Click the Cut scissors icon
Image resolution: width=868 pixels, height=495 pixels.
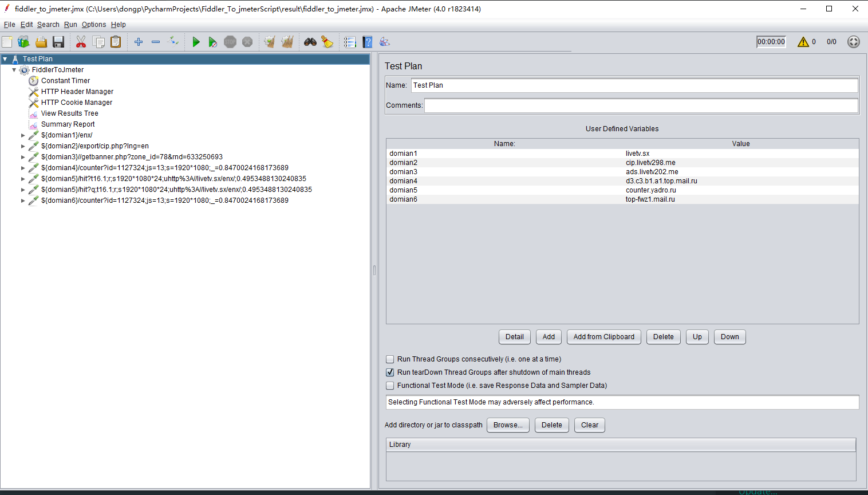[x=81, y=42]
